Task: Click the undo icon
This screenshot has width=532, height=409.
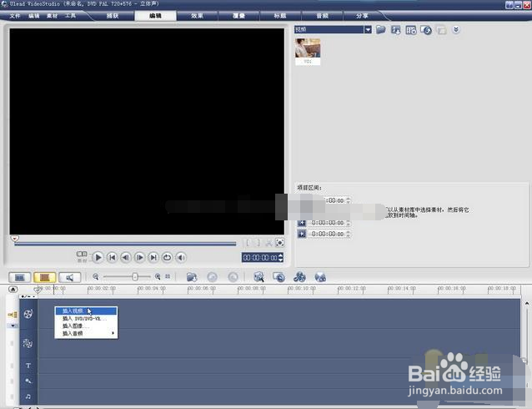Action: (212, 277)
